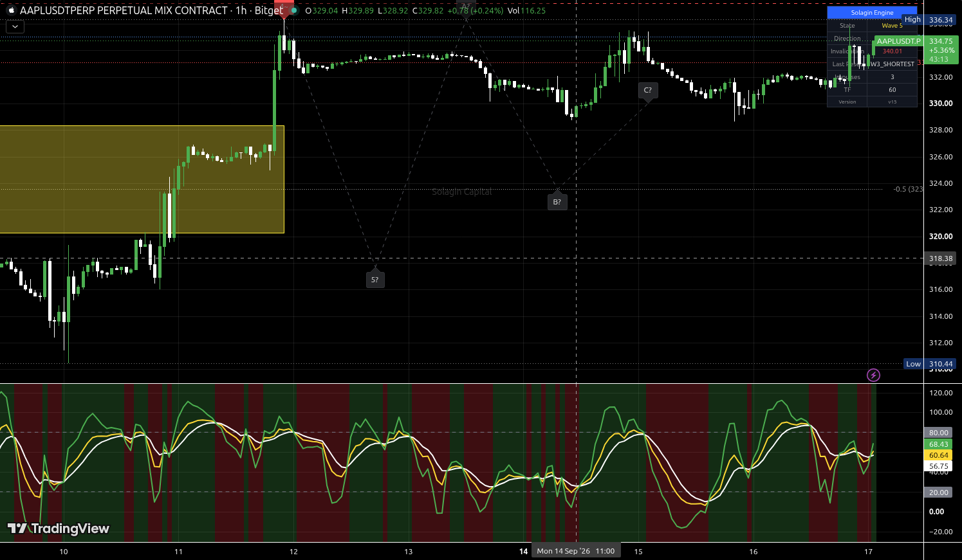The width and height of the screenshot is (962, 560).
Task: Click the -0.5 fib level label
Action: pos(908,189)
